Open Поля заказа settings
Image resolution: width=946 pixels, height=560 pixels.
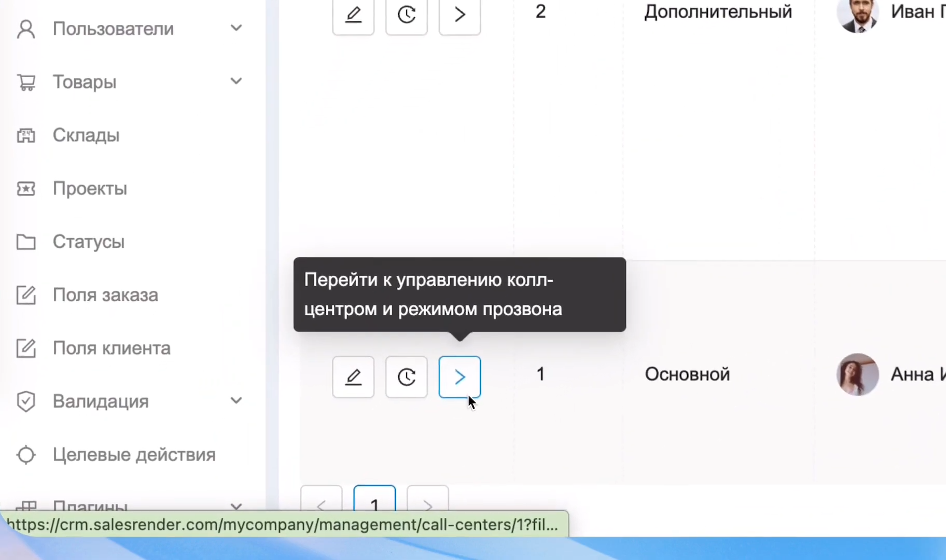pos(105,295)
